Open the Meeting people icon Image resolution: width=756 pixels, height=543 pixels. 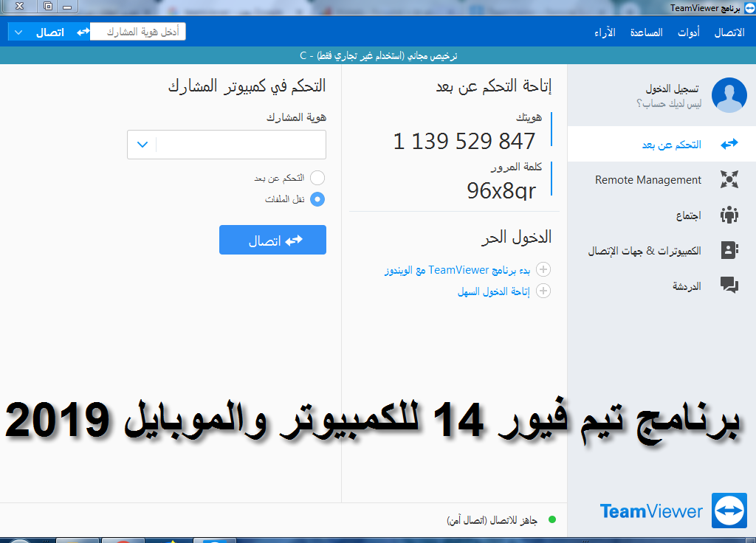(729, 215)
